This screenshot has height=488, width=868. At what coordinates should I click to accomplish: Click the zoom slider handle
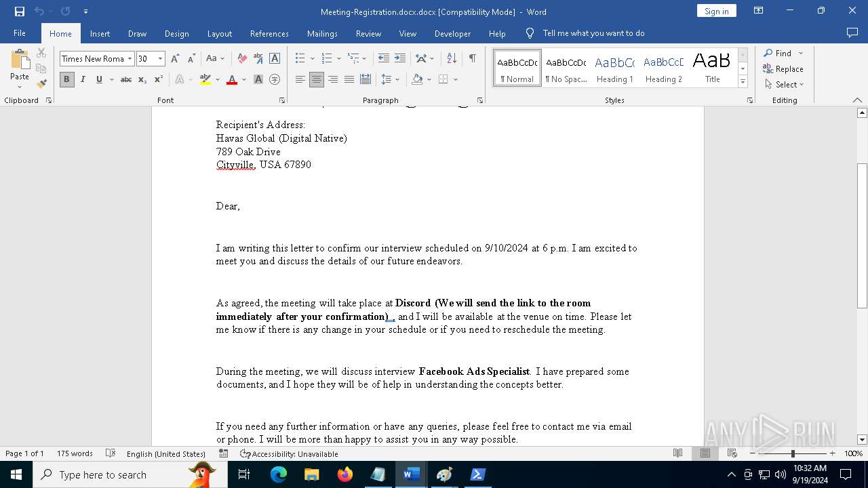(793, 453)
